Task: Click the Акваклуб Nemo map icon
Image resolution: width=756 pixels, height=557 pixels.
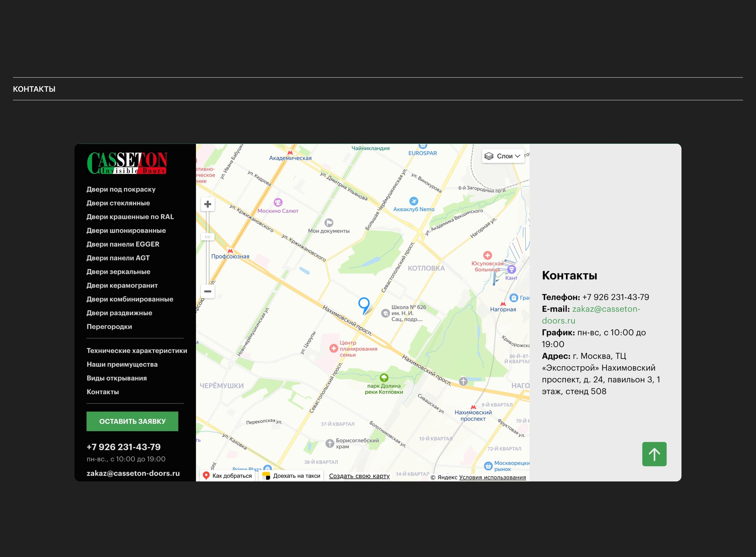Action: tap(413, 201)
